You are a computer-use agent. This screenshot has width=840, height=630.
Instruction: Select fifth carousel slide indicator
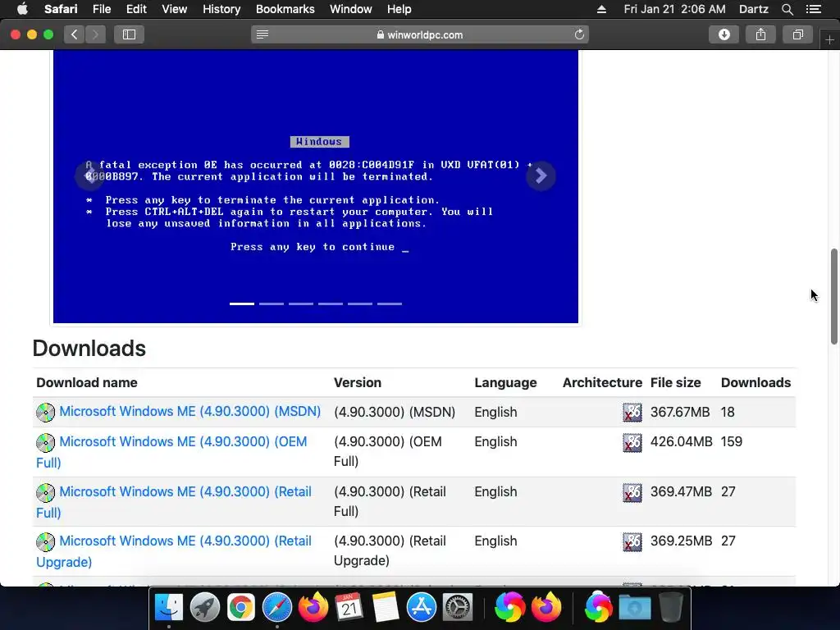coord(359,304)
